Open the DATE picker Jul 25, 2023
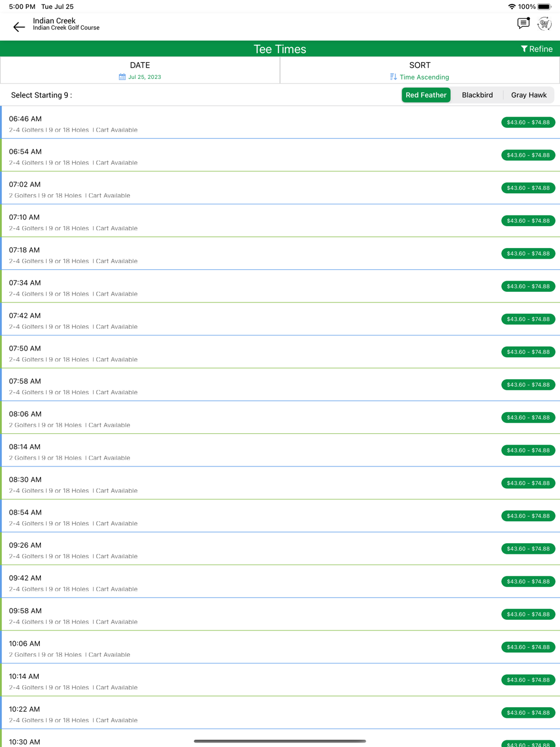The height and width of the screenshot is (747, 560). (140, 71)
